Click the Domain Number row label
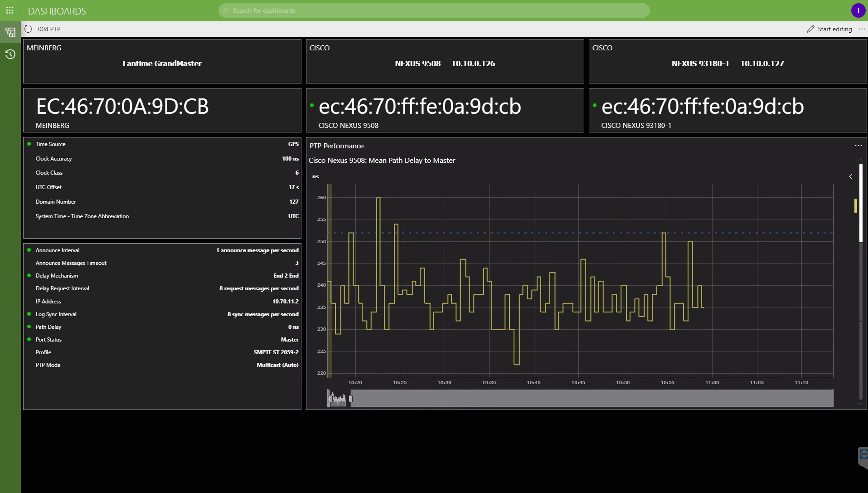The width and height of the screenshot is (868, 493). (x=56, y=202)
